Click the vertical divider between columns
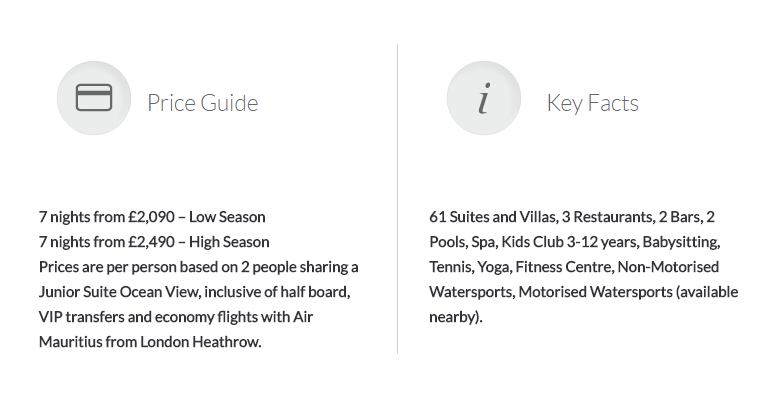Screen dimensions: 773x406 click(397, 199)
